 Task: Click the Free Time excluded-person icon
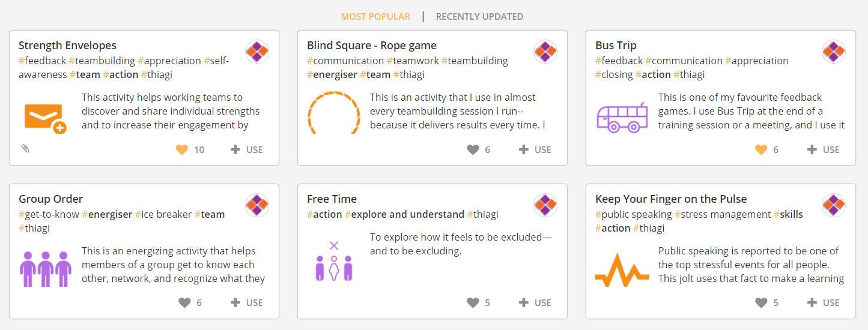tap(334, 262)
